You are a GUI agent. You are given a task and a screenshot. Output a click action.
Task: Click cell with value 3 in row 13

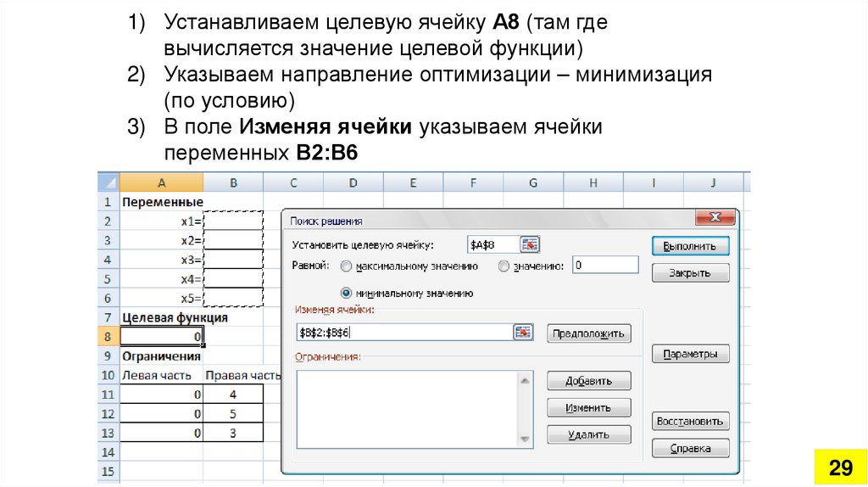pyautogui.click(x=233, y=433)
